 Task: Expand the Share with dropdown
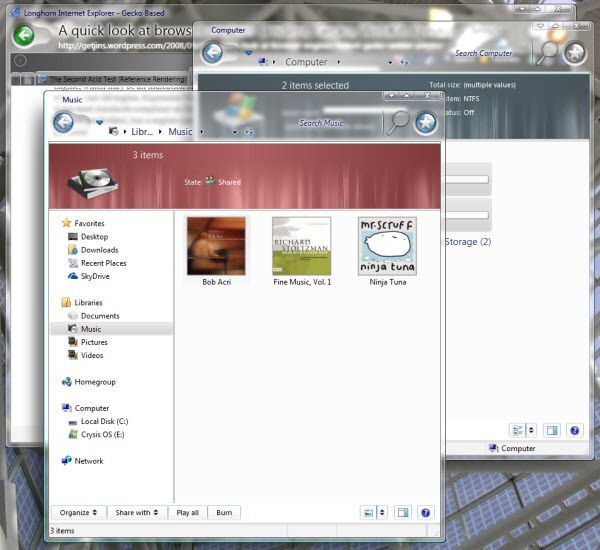coord(136,512)
